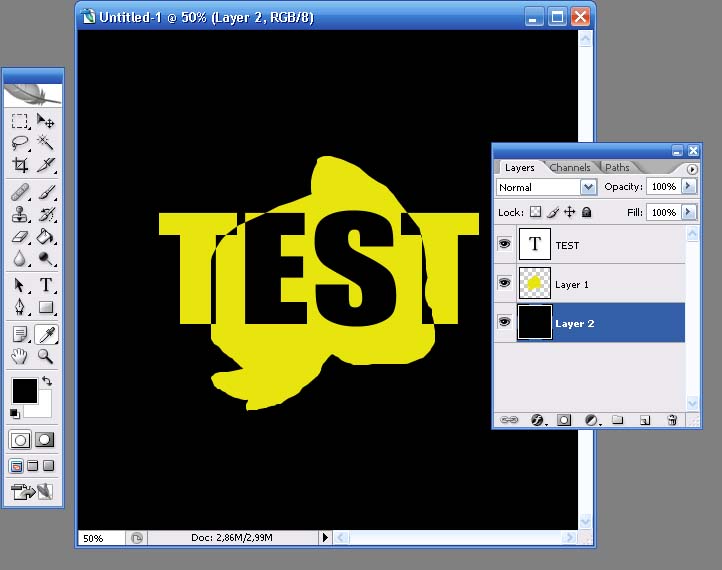Select the Magic Wand tool
This screenshot has width=722, height=570.
pyautogui.click(x=46, y=143)
